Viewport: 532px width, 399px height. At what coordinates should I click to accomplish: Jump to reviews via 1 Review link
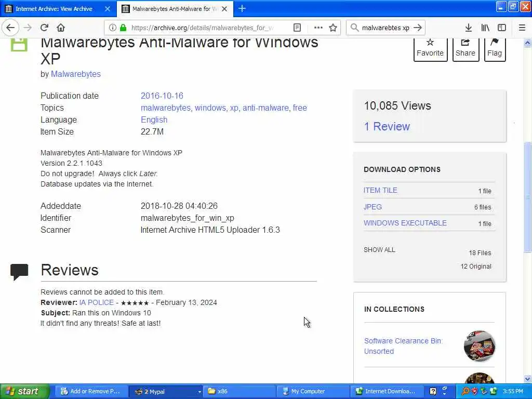(387, 126)
